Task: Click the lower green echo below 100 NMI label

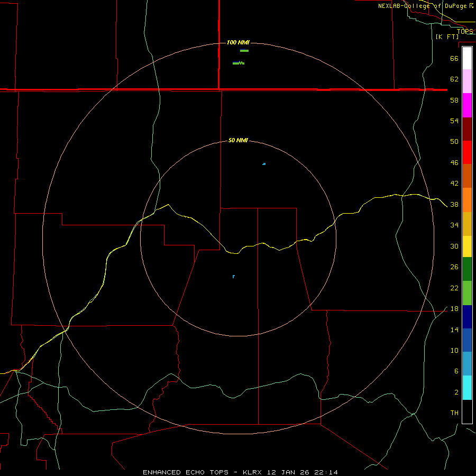Action: click(x=239, y=63)
